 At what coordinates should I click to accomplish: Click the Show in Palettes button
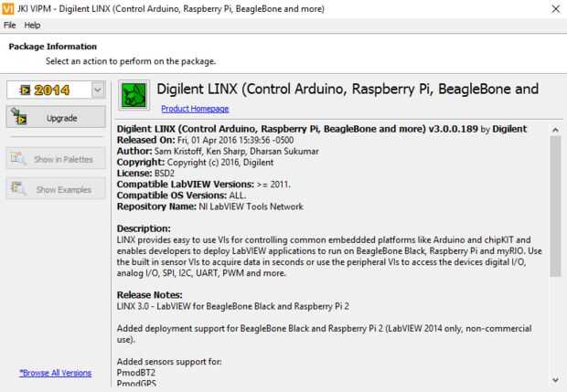coord(56,158)
